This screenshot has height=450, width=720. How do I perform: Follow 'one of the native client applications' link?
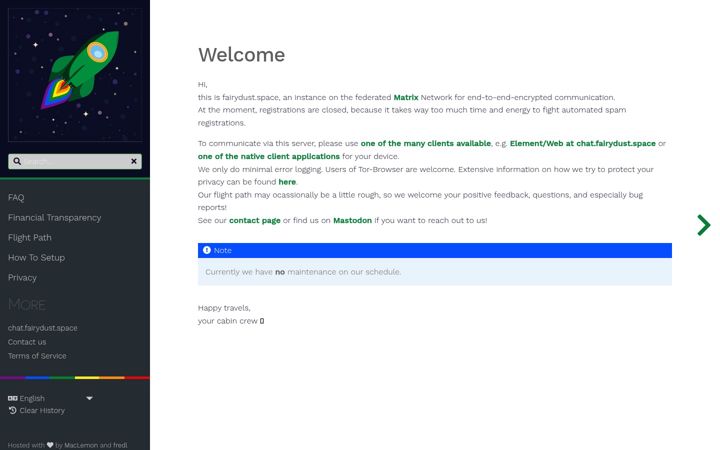269,156
